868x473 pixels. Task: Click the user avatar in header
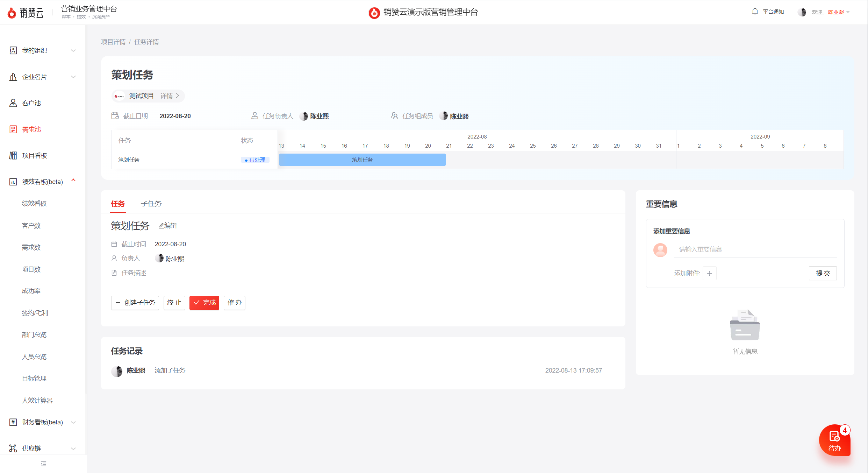pos(802,12)
